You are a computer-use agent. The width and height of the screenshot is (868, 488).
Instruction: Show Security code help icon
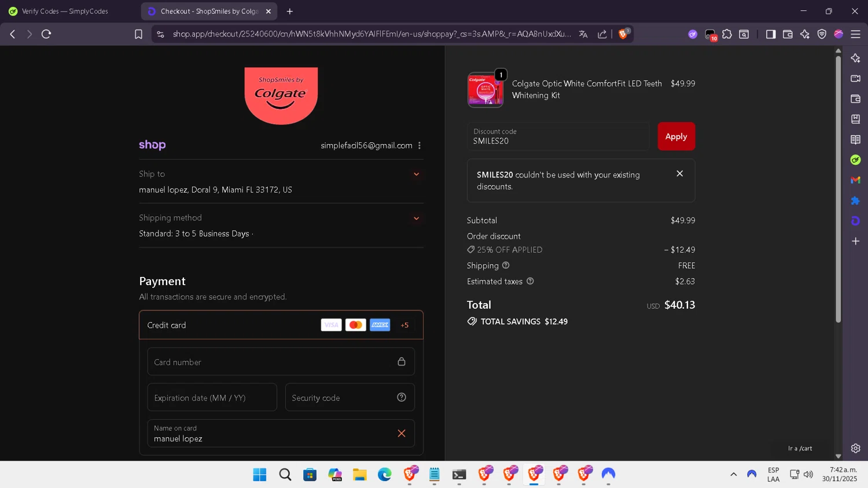(x=402, y=397)
